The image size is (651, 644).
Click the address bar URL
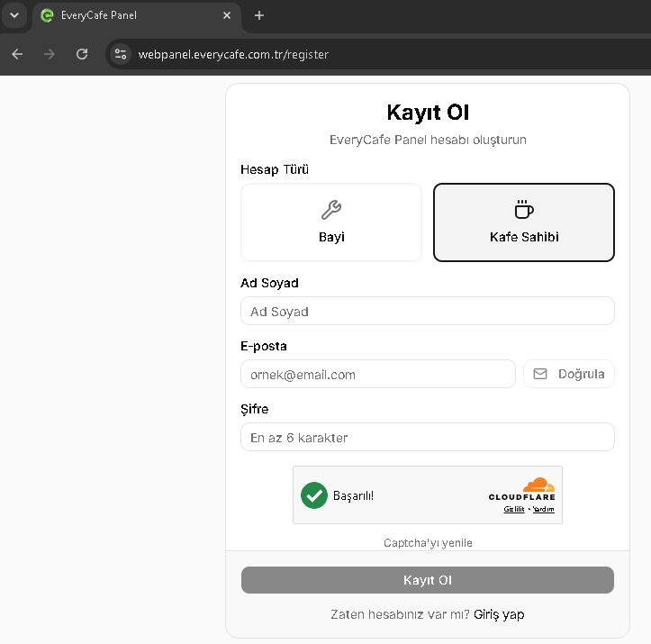tap(233, 54)
